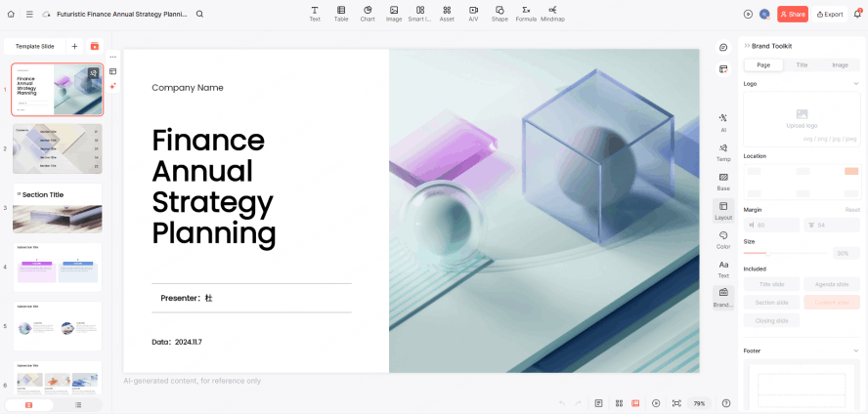The image size is (868, 414).
Task: Adjust the logo Size slider
Action: [767, 253]
